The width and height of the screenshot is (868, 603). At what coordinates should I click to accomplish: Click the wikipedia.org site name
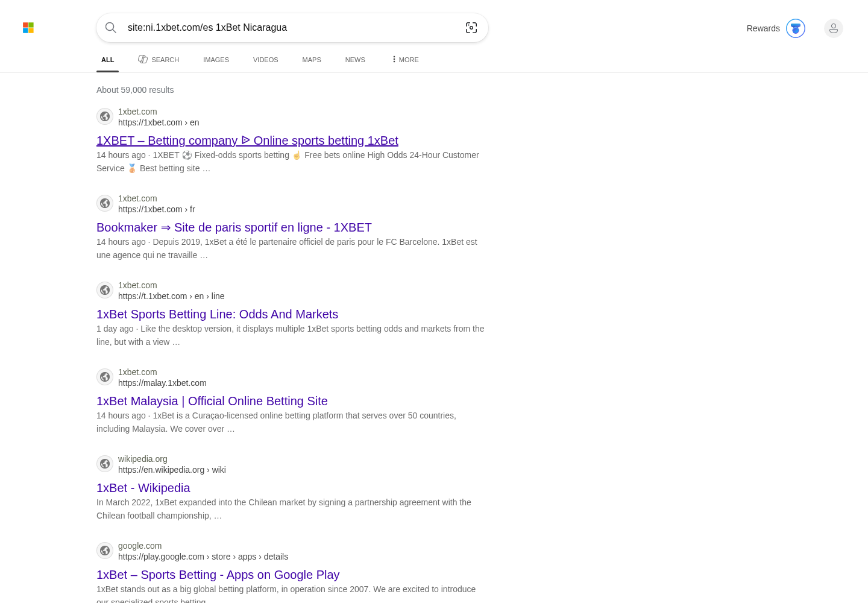(x=143, y=459)
